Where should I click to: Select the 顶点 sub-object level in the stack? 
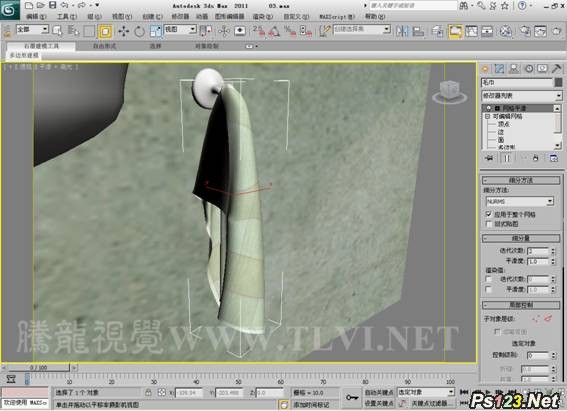(x=504, y=124)
